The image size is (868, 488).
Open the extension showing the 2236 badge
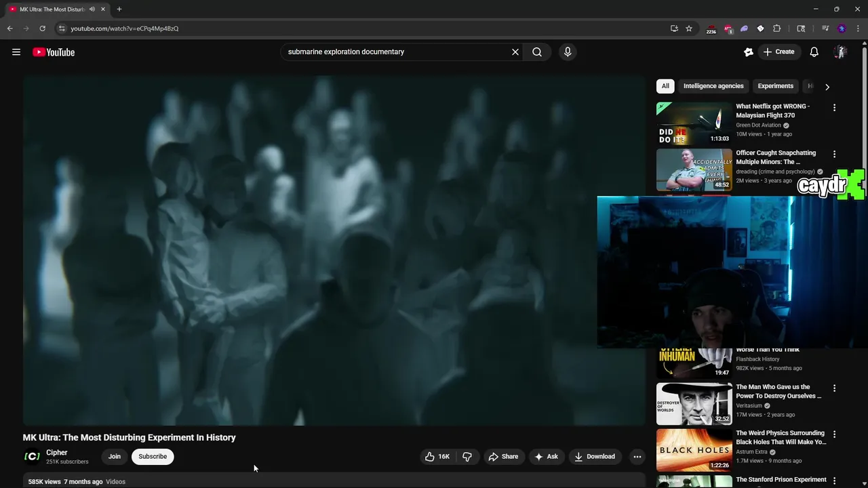point(711,28)
